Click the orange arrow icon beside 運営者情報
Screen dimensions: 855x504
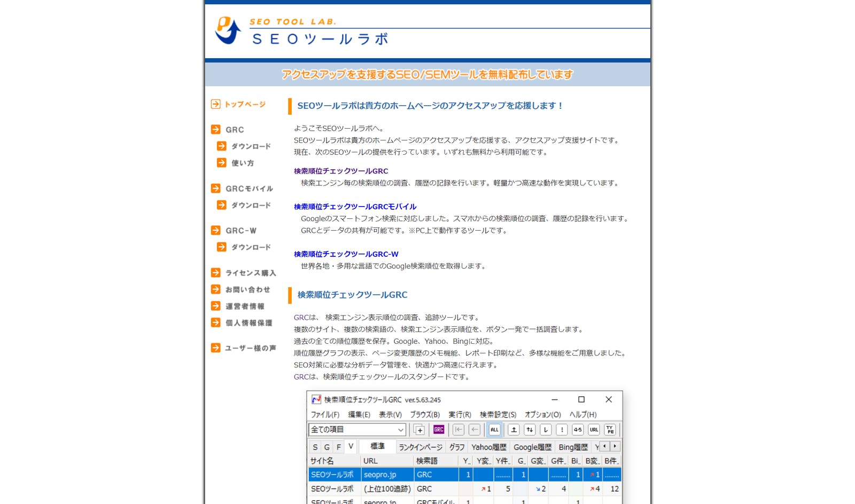point(216,306)
